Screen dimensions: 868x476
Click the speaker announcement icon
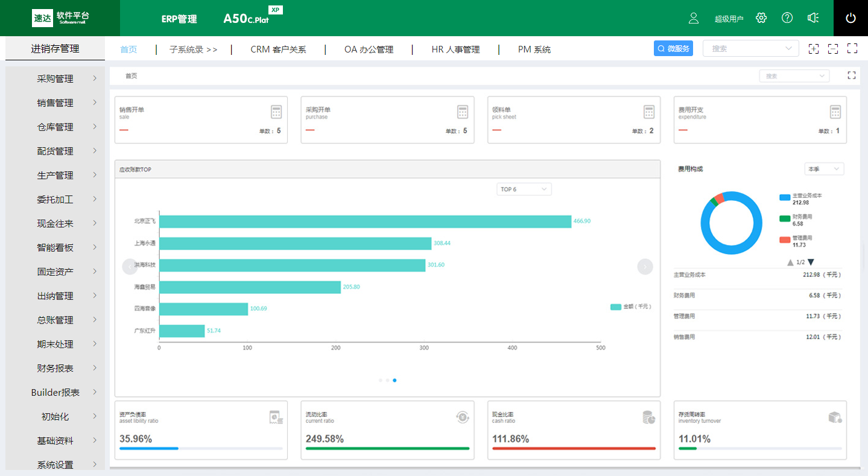[813, 18]
